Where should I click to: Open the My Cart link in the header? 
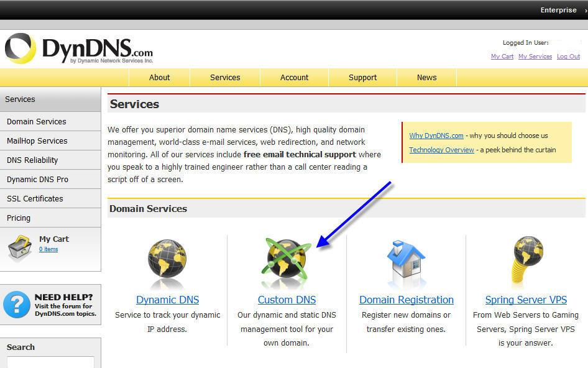(x=502, y=57)
